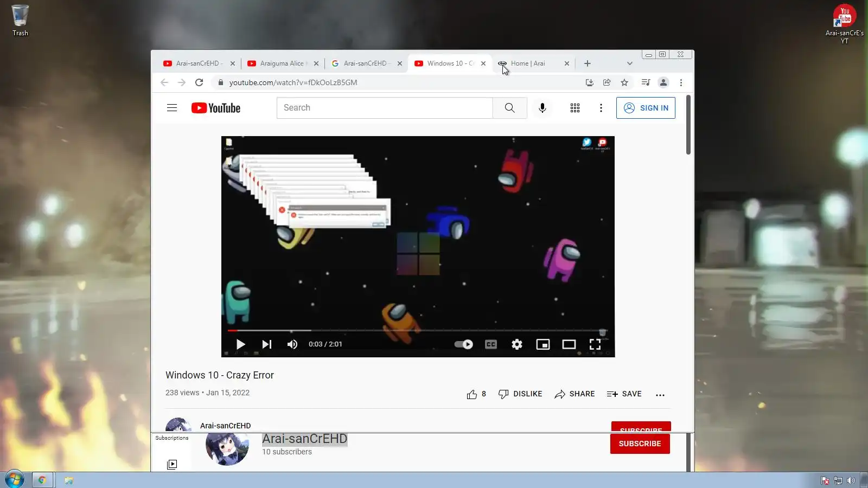This screenshot has height=488, width=868.
Task: Open the file explorer taskbar icon
Action: 69,480
